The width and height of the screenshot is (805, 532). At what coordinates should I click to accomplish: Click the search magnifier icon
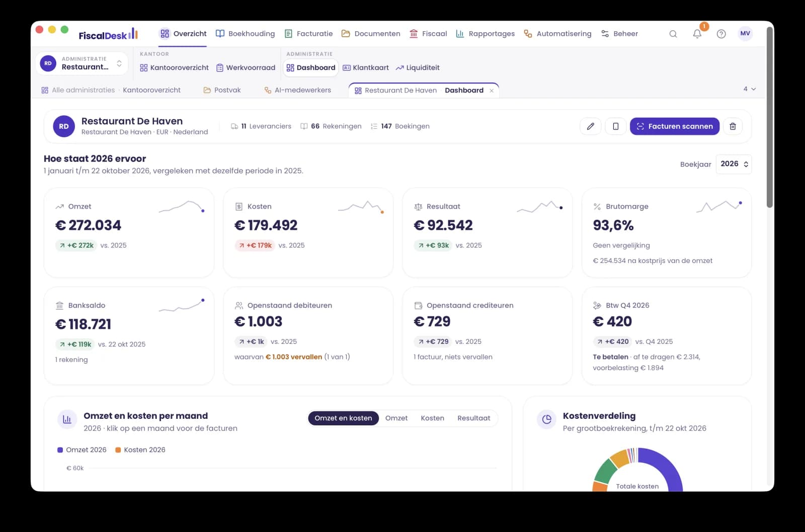pyautogui.click(x=673, y=34)
